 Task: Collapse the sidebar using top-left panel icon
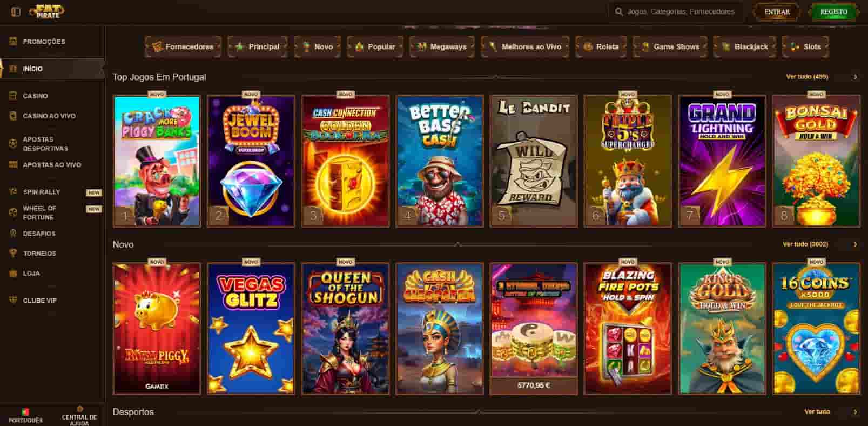(x=16, y=11)
